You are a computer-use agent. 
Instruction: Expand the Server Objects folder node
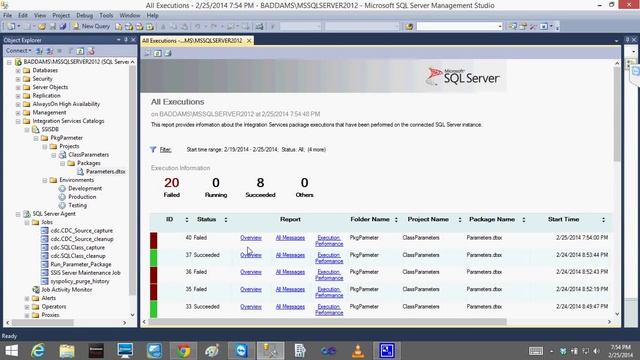click(x=18, y=87)
